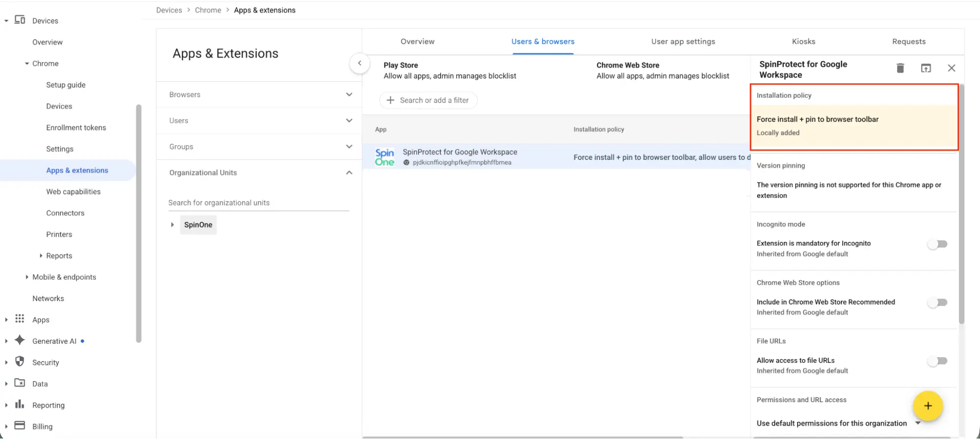Collapse the Devices sidebar section arrow
Image resolution: width=980 pixels, height=439 pixels.
6,21
